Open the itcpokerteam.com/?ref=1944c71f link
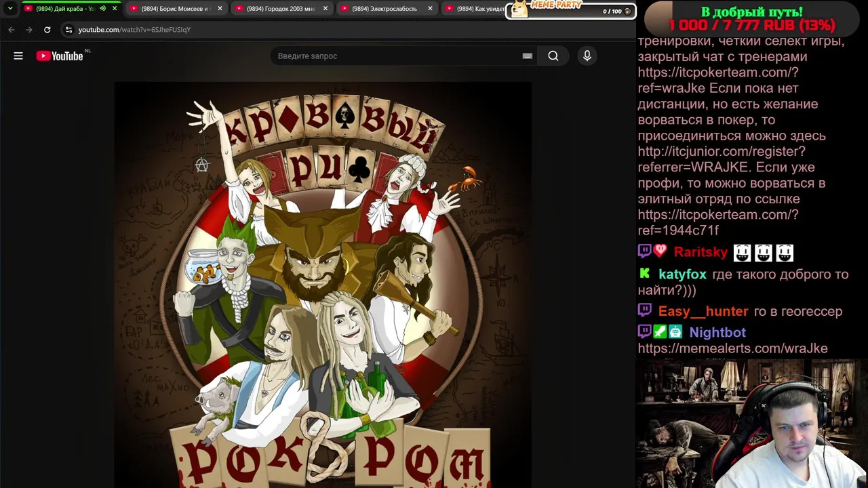The height and width of the screenshot is (488, 868). click(x=718, y=222)
